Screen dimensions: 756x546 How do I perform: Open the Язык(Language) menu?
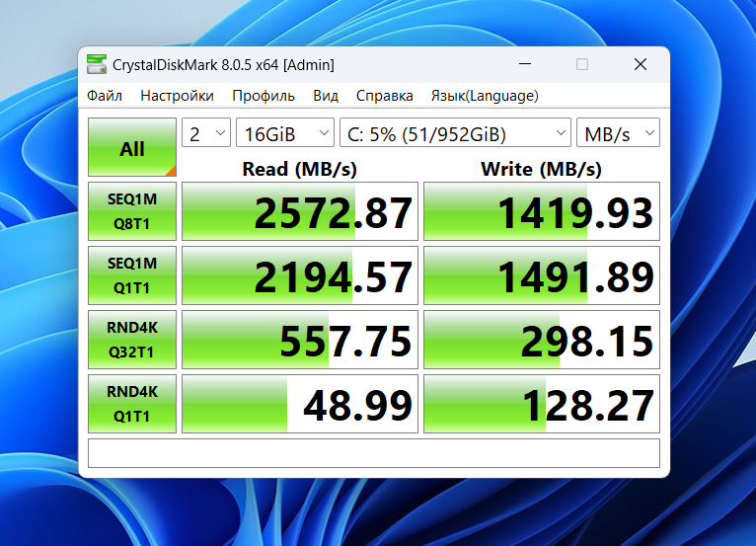click(485, 96)
